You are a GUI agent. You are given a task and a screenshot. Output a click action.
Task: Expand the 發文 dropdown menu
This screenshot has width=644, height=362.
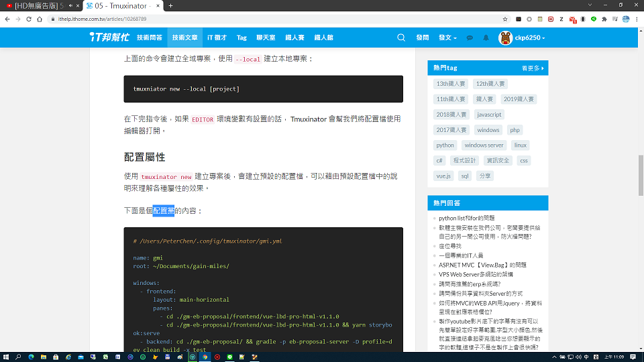point(447,38)
